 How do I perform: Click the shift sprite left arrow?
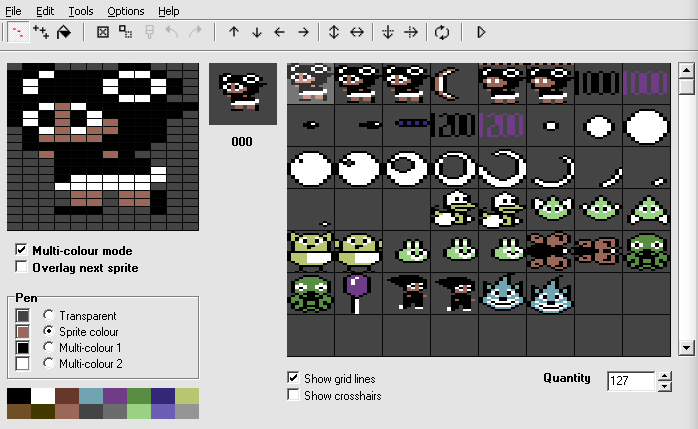[x=280, y=32]
